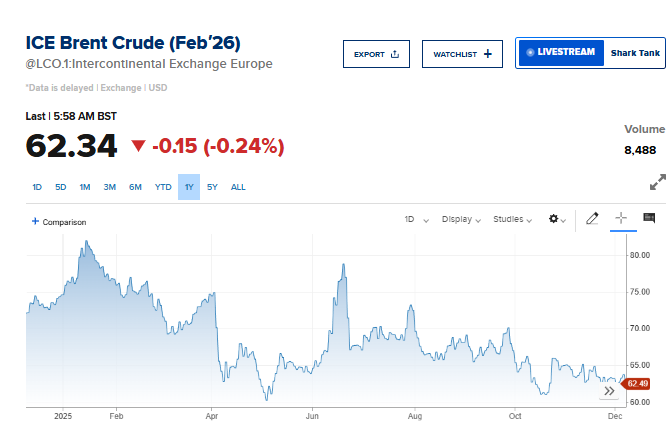The image size is (666, 422).
Task: Click the double-arrow scroll to latest icon
Action: point(609,391)
